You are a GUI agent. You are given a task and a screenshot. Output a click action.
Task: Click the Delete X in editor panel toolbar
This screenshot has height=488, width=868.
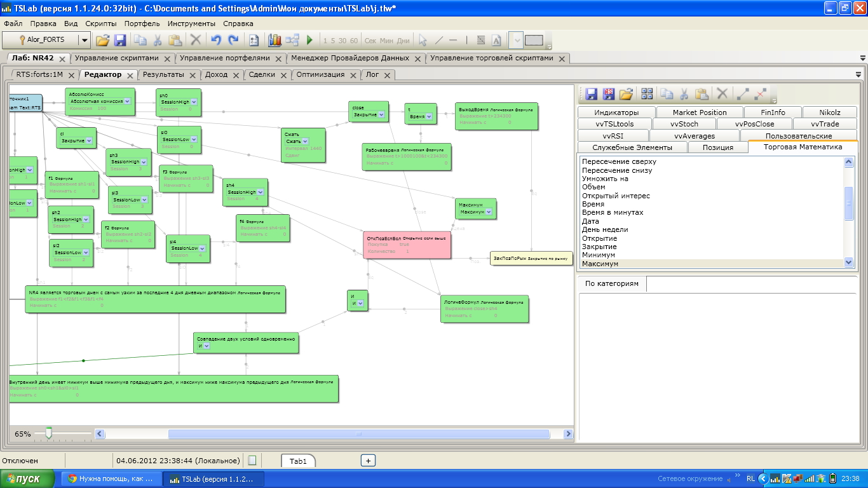tap(722, 93)
